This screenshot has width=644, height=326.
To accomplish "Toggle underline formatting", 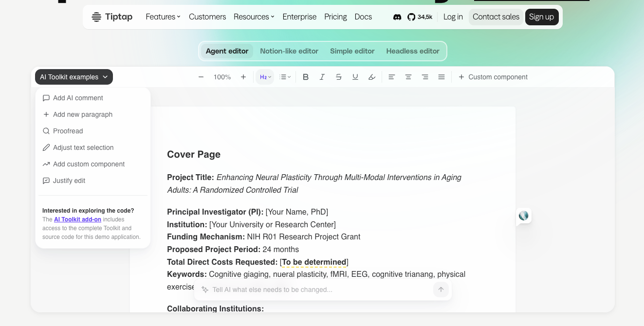I will tap(355, 76).
